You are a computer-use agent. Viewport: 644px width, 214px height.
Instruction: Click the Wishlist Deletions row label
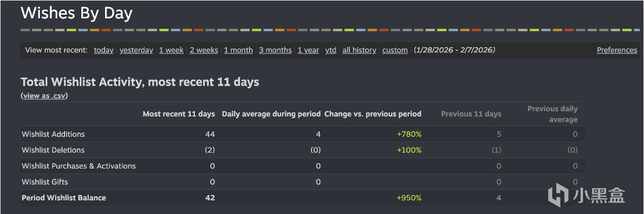(x=53, y=150)
